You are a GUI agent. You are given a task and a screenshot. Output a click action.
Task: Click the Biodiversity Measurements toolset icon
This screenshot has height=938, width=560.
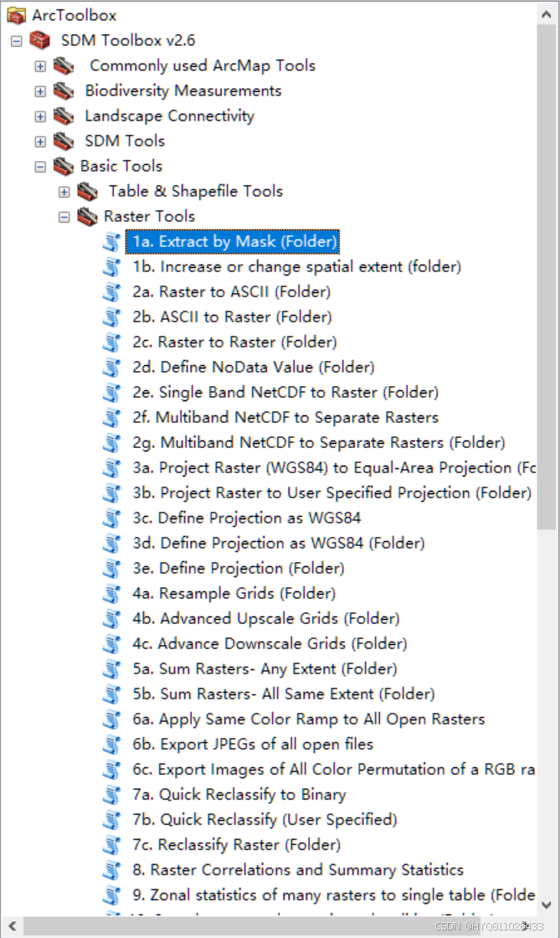[64, 90]
